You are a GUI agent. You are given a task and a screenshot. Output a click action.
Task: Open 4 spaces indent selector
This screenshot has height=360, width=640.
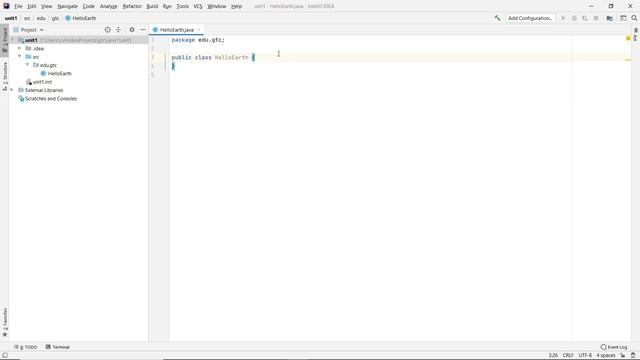pos(606,355)
